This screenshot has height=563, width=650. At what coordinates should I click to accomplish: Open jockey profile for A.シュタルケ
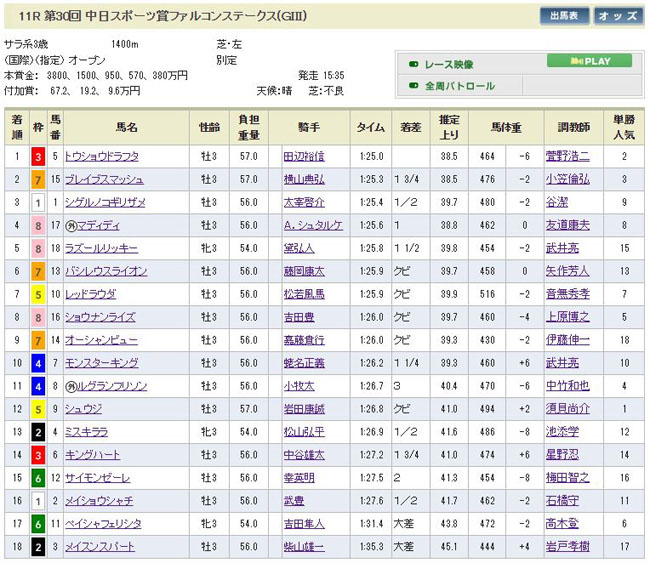coord(313,225)
